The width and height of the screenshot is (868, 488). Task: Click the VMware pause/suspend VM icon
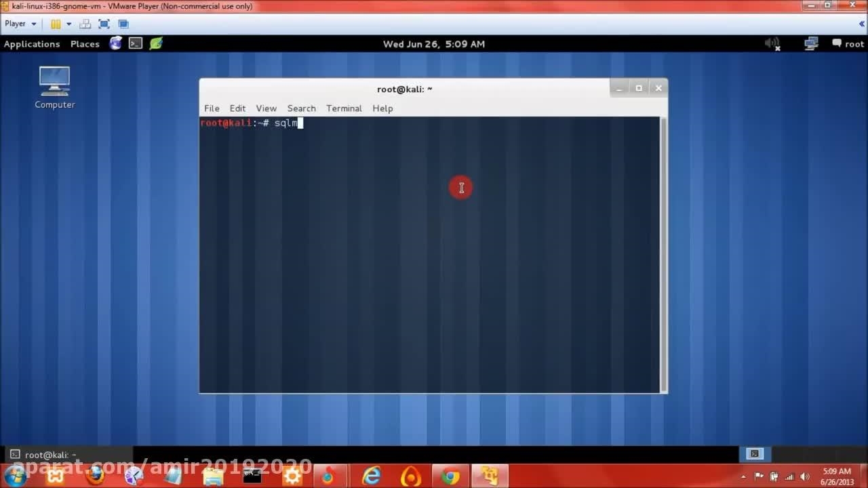click(x=56, y=24)
